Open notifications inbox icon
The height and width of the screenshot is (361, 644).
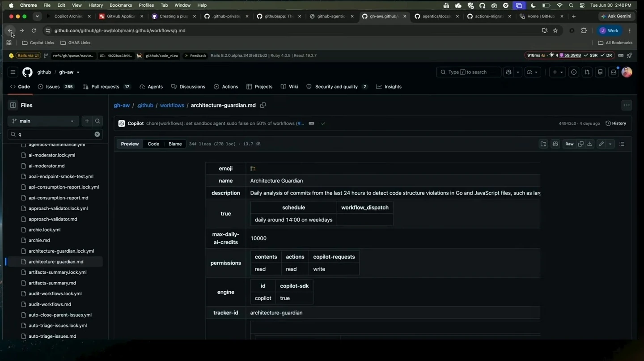coord(614,72)
